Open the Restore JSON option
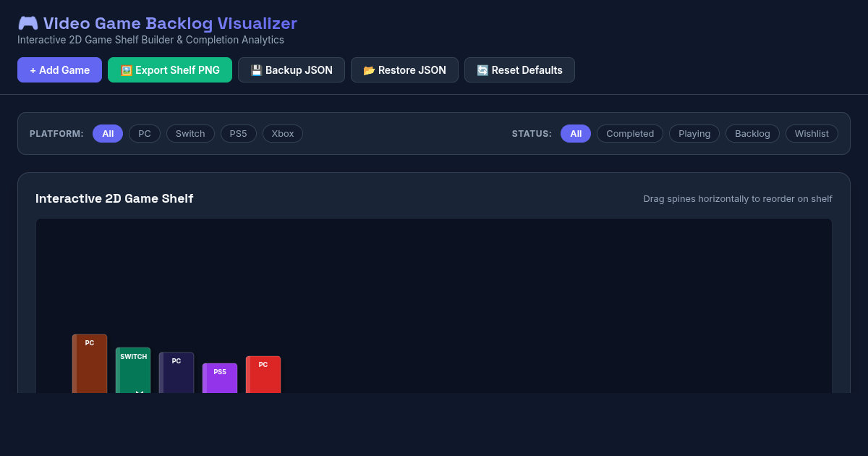 [404, 70]
